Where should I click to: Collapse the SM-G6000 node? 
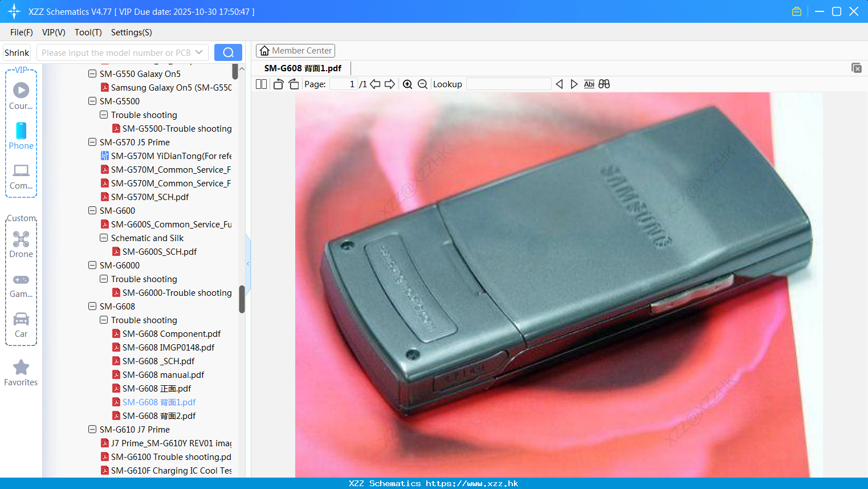(92, 266)
